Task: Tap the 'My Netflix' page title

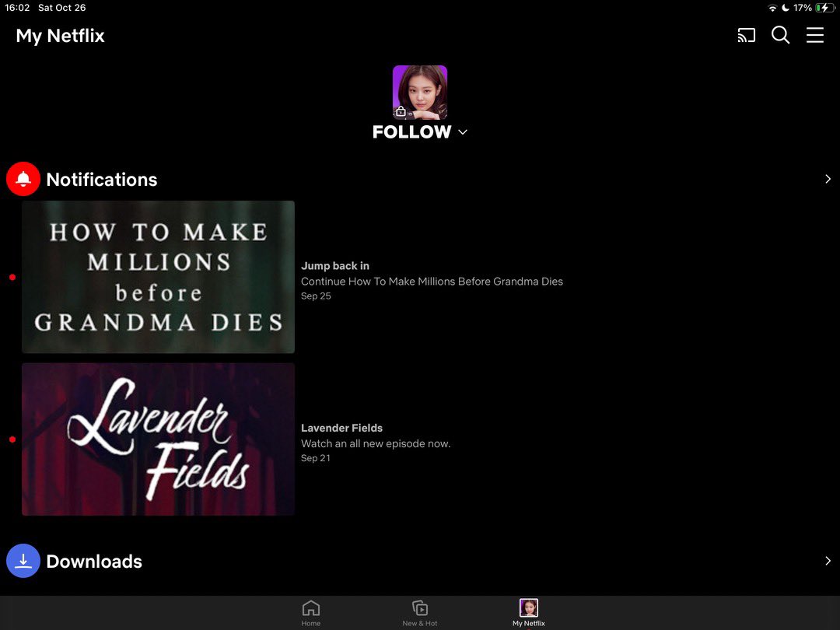Action: coord(60,36)
